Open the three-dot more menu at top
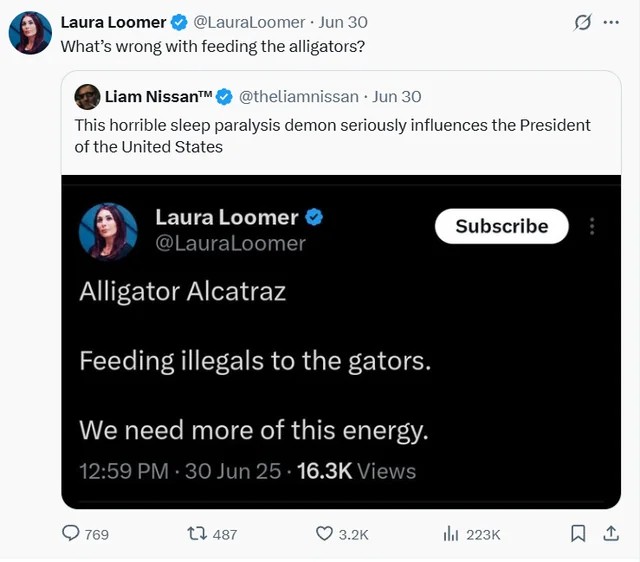The width and height of the screenshot is (640, 562). coord(611,22)
